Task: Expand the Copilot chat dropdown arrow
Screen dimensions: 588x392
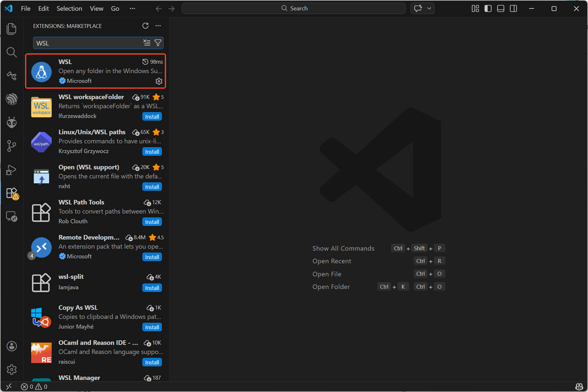Action: [x=429, y=8]
